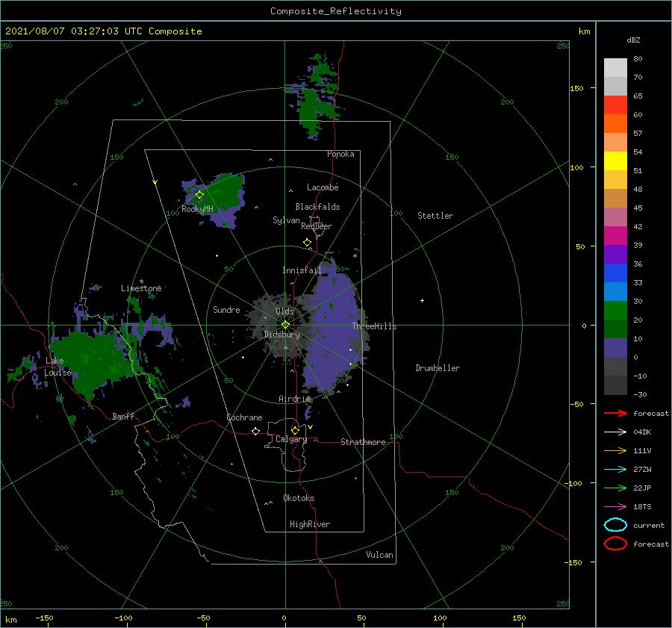Click the Cochrane city label
The height and width of the screenshot is (628, 672).
tap(244, 417)
